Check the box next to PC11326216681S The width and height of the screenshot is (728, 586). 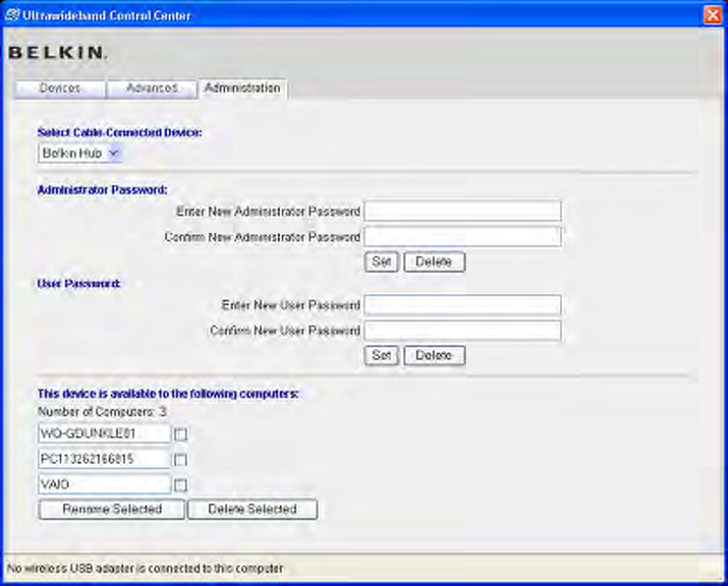pos(180,460)
